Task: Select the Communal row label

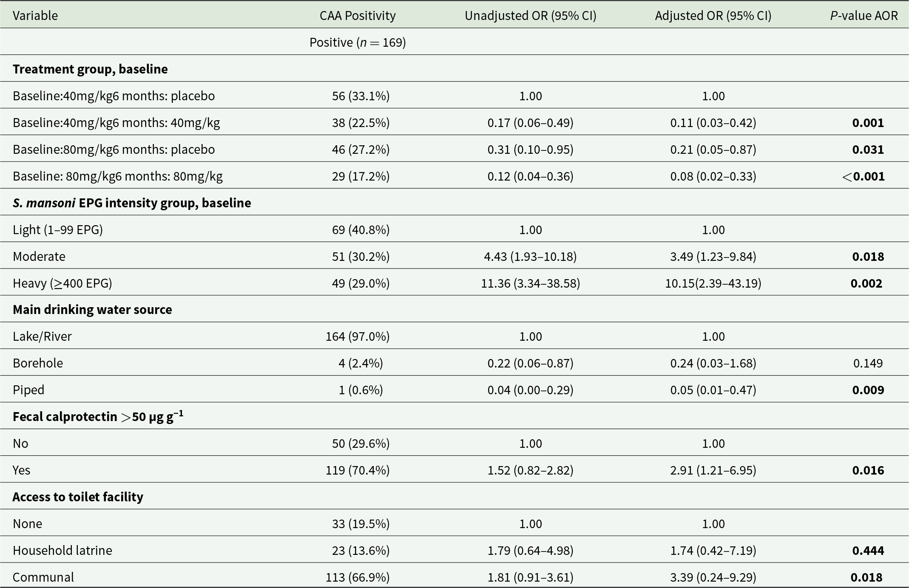Action: click(43, 577)
